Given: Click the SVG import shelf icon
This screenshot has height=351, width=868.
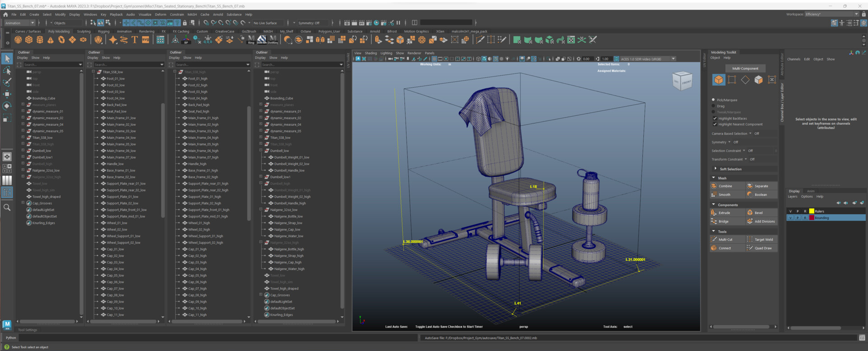Looking at the screenshot, I should click(x=146, y=40).
